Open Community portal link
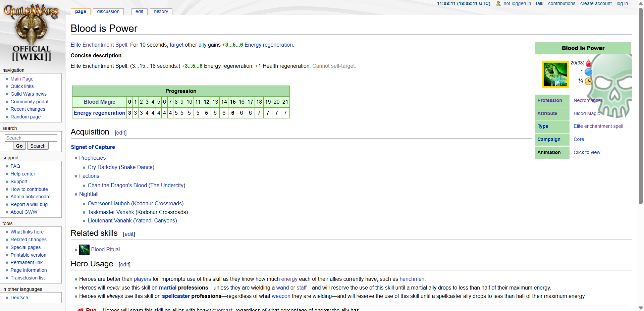 click(30, 102)
